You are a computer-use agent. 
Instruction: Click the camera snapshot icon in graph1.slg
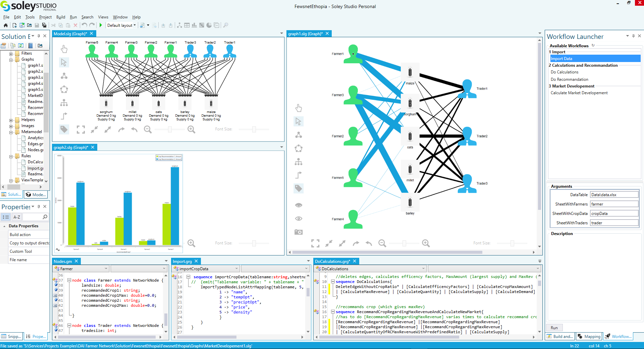[x=299, y=232]
